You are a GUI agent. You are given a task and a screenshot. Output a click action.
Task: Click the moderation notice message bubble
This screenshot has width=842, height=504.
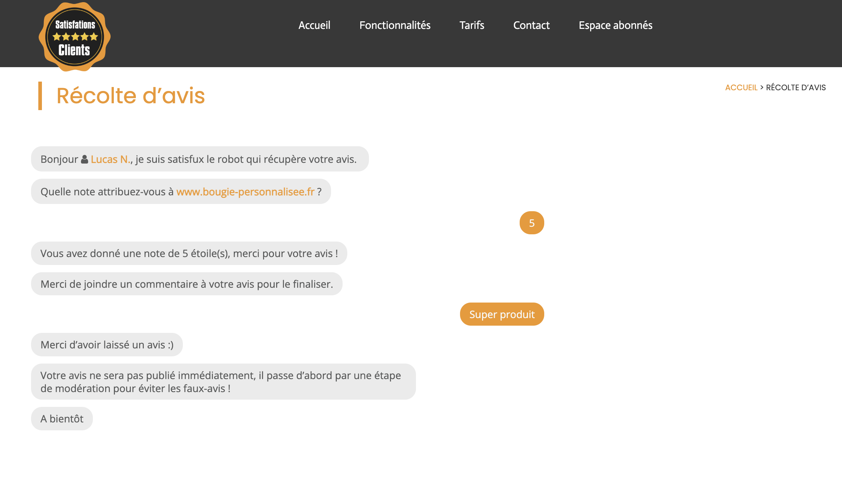(x=223, y=382)
